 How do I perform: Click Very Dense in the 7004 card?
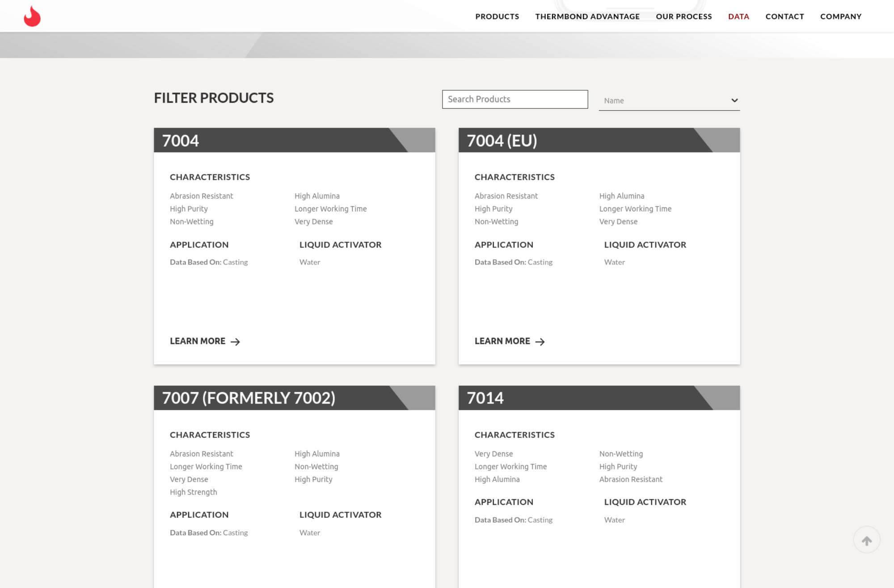coord(313,222)
